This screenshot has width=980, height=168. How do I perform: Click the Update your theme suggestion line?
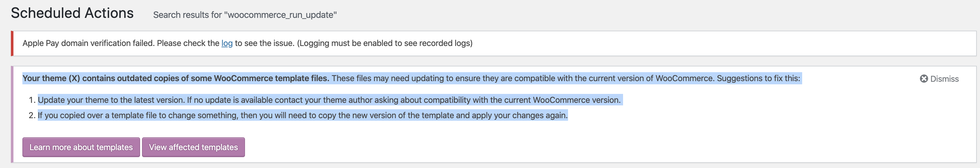pyautogui.click(x=329, y=100)
